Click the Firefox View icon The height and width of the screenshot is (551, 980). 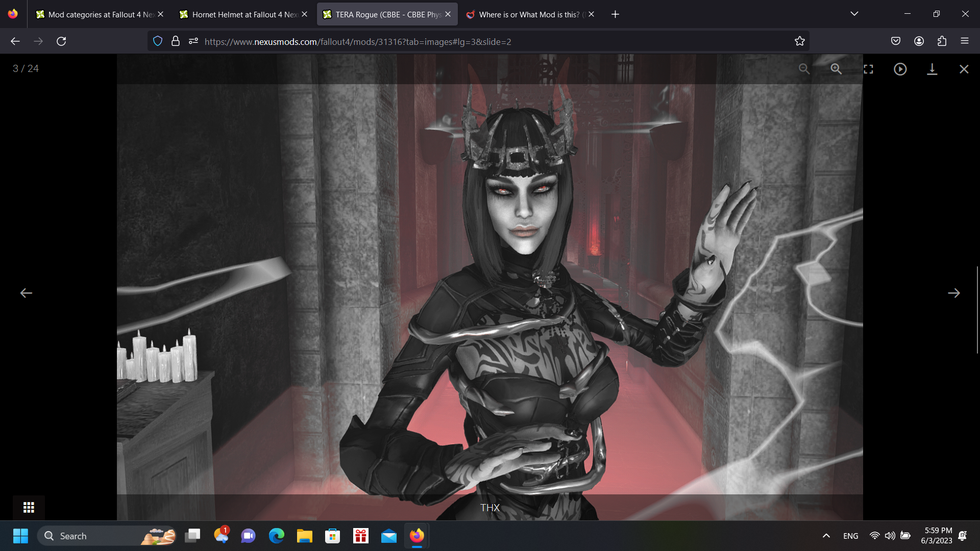(x=13, y=14)
